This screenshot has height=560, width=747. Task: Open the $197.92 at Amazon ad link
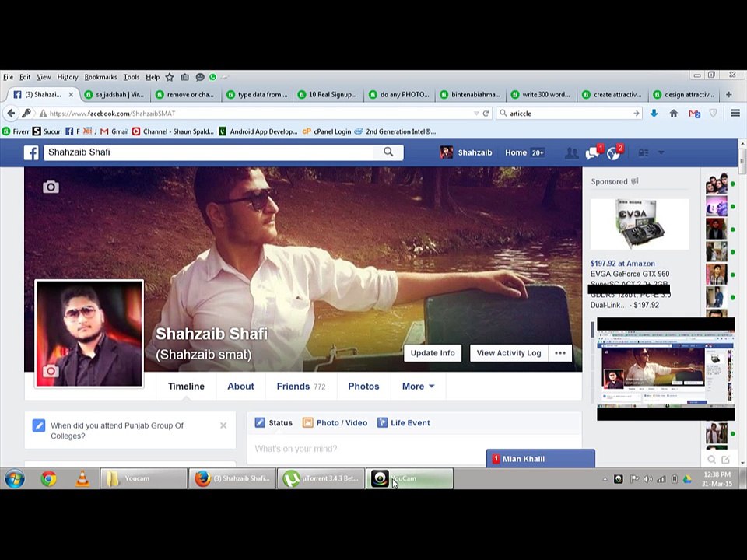coord(622,264)
